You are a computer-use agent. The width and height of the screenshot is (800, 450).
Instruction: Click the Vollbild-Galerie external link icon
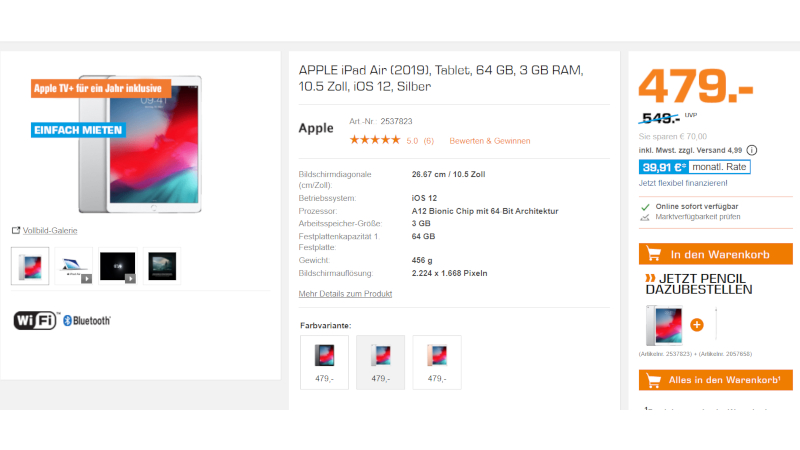(x=16, y=231)
